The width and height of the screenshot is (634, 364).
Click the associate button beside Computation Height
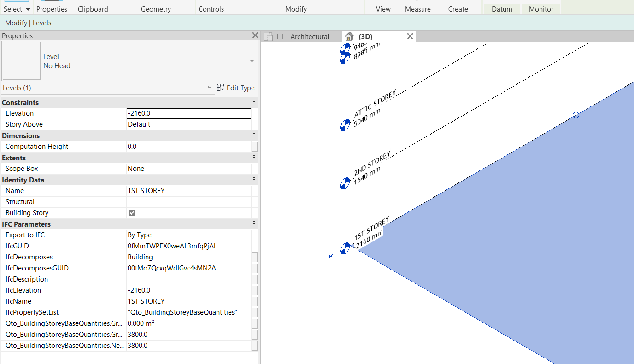pos(255,147)
